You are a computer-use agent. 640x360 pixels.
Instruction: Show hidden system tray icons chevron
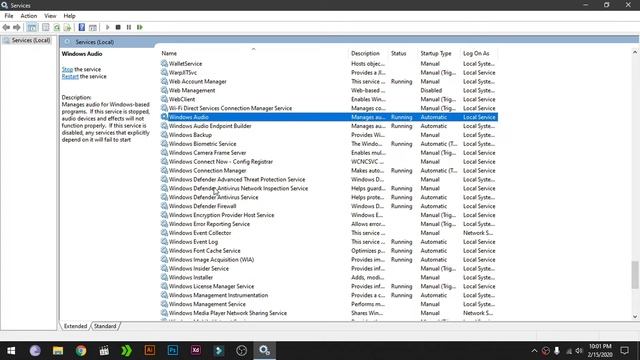point(534,351)
